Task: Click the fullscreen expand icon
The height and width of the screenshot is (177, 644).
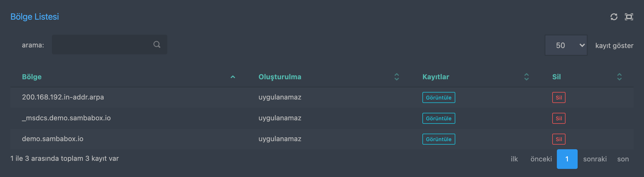Action: [629, 17]
